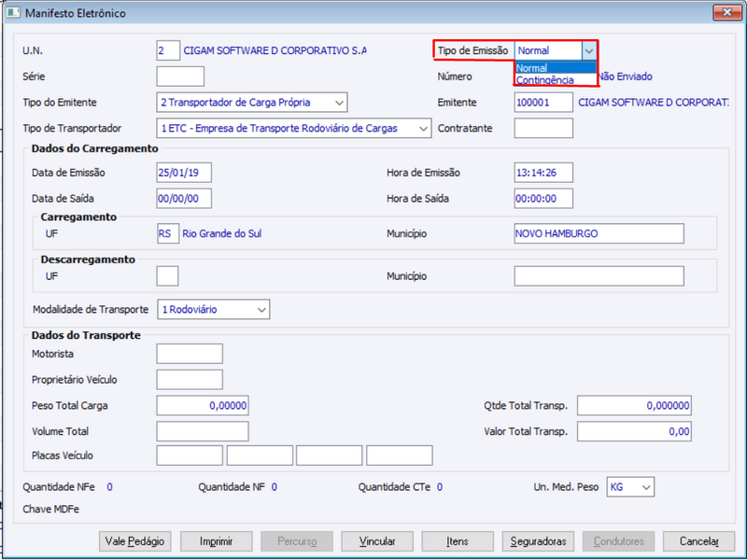Click the Carregamento UF field RS
Screen dimensions: 747x560
168,233
